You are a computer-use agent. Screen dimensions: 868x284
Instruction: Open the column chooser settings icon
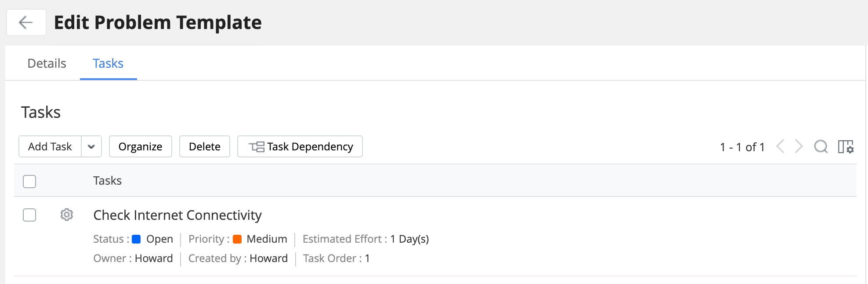pos(846,147)
